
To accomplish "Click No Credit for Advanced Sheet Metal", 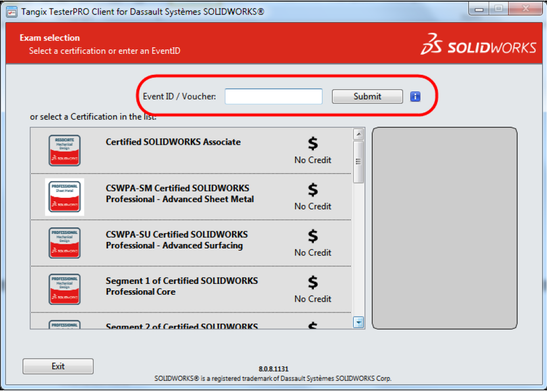I will (313, 206).
